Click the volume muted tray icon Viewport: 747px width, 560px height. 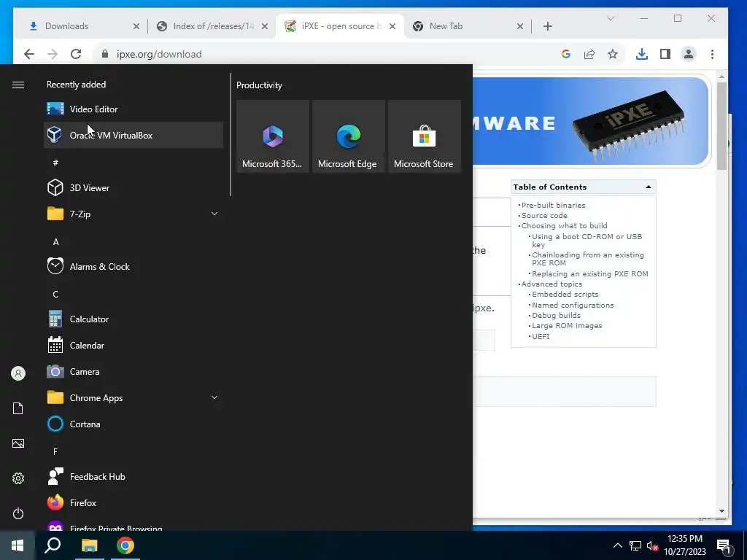tap(651, 545)
